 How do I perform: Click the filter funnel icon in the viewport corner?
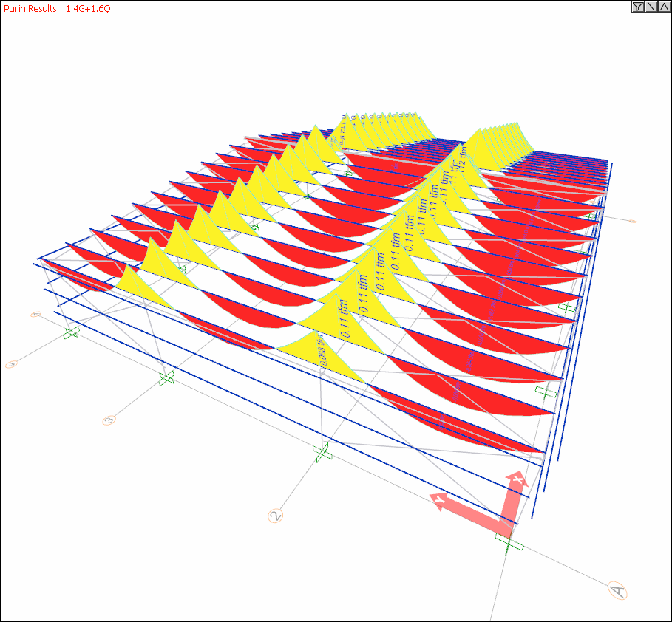637,7
